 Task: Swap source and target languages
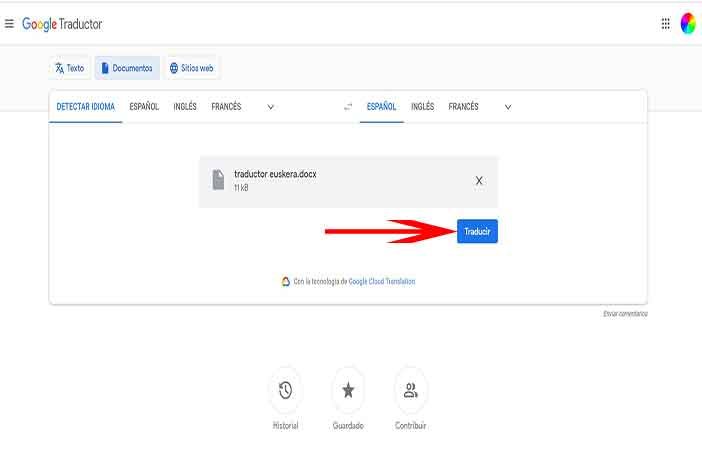coord(348,107)
